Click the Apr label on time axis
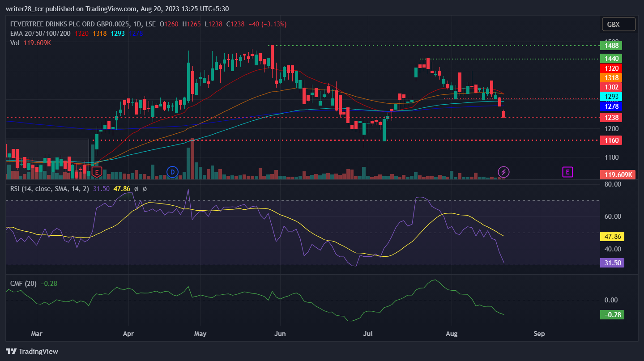 [128, 334]
